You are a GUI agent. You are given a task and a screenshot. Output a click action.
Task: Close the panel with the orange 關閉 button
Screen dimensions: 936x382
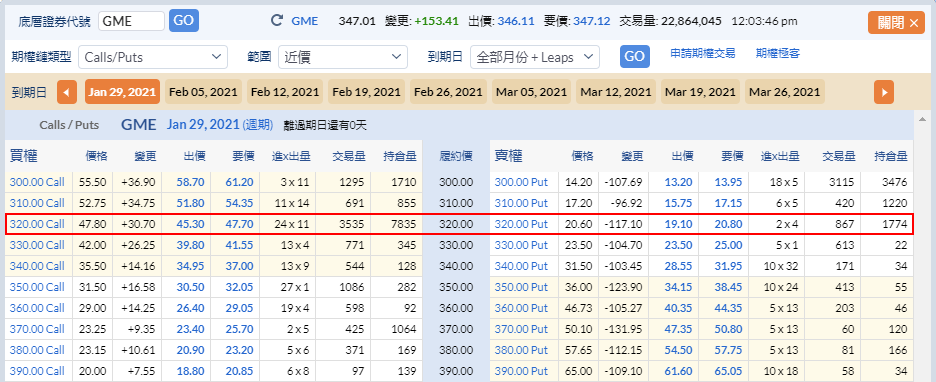coord(896,23)
